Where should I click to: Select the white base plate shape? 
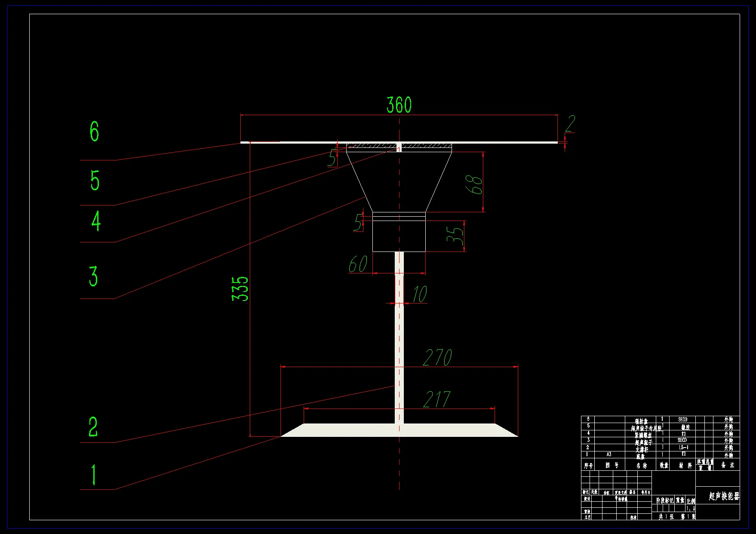tap(399, 430)
